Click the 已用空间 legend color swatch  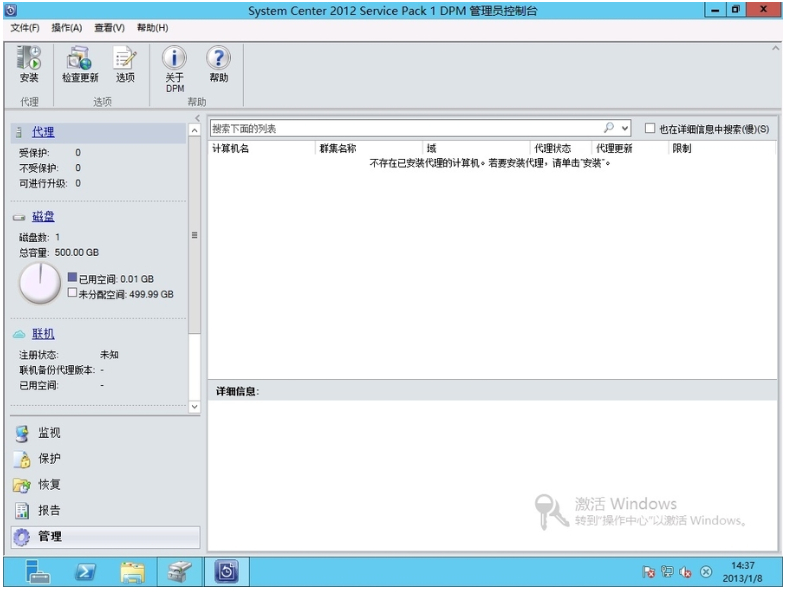point(72,277)
